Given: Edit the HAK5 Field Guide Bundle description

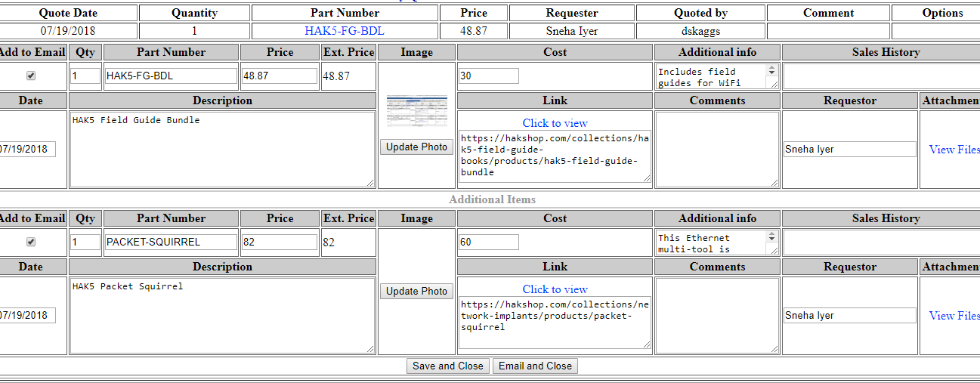Looking at the screenshot, I should [x=222, y=150].
